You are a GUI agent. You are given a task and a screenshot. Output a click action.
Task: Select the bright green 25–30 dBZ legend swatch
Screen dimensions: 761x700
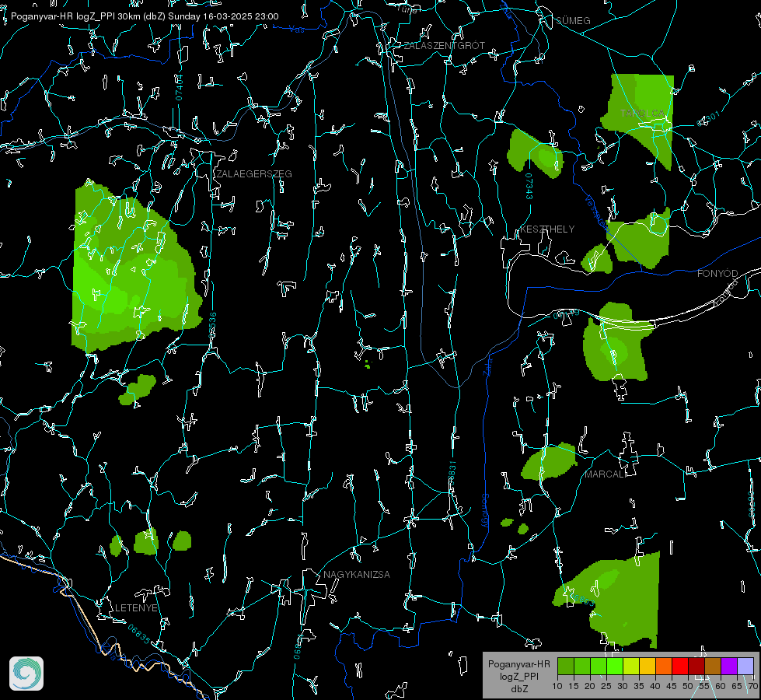(x=615, y=666)
